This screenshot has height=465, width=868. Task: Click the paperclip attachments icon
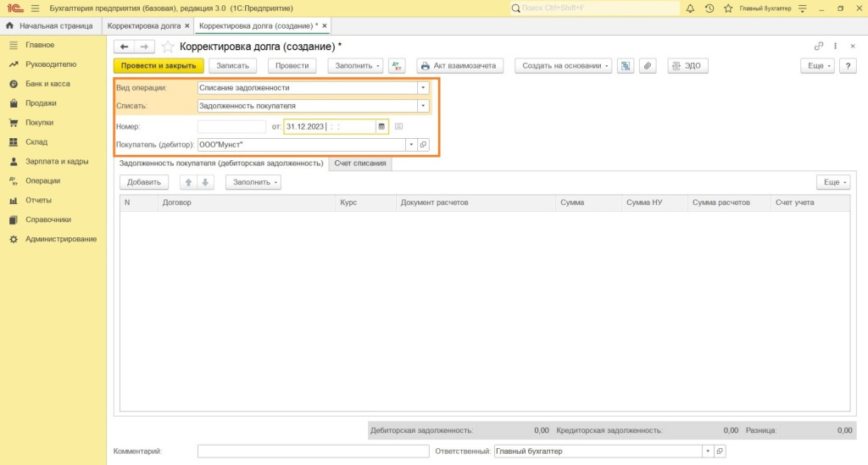(648, 66)
